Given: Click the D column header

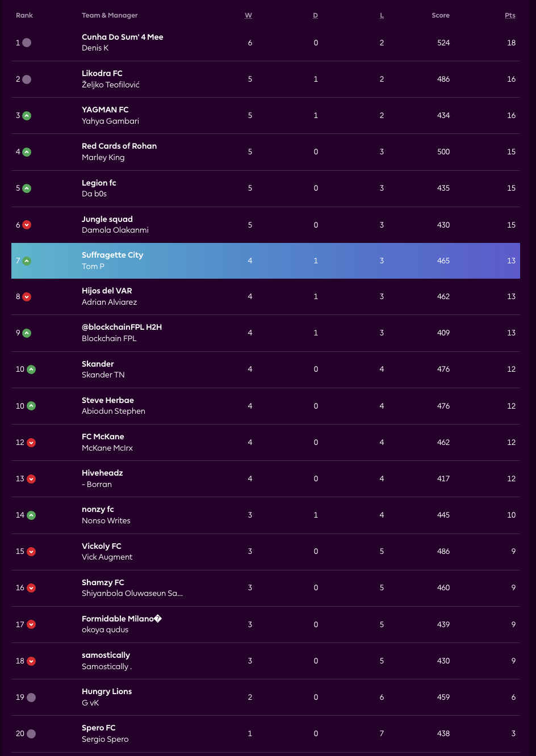Looking at the screenshot, I should (315, 15).
